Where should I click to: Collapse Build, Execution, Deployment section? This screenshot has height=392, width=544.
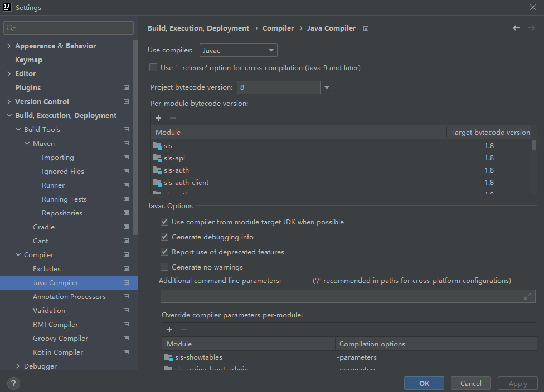[x=9, y=115]
